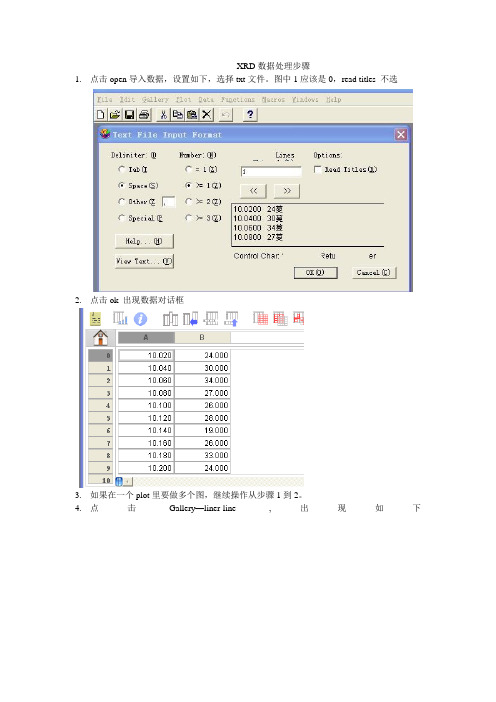
Task: Click the columns icon with blue up arrow
Action: pos(231,318)
